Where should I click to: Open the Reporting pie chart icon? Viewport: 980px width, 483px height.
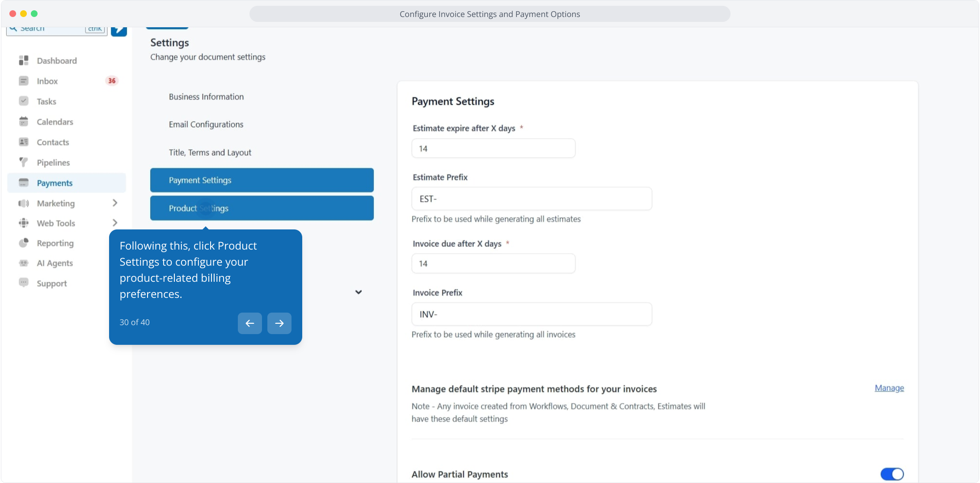point(24,243)
